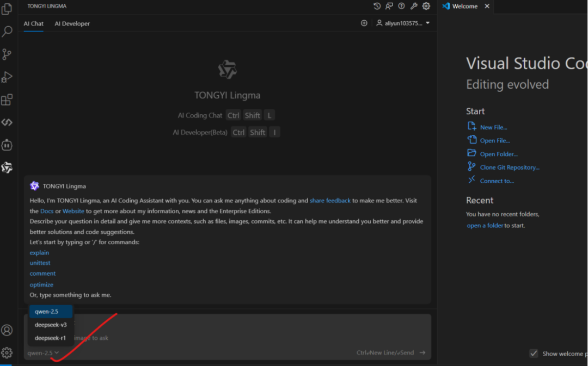Click the Open Folder... link

(x=499, y=154)
